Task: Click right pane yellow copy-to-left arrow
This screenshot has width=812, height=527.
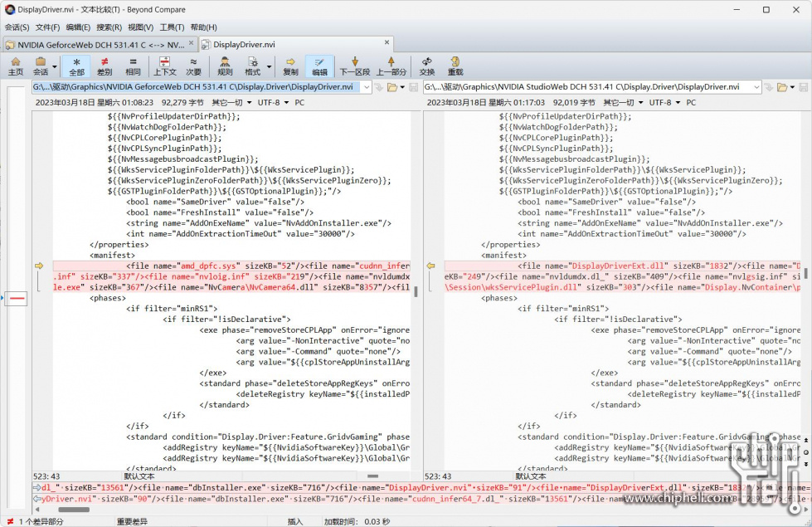Action: pyautogui.click(x=430, y=266)
